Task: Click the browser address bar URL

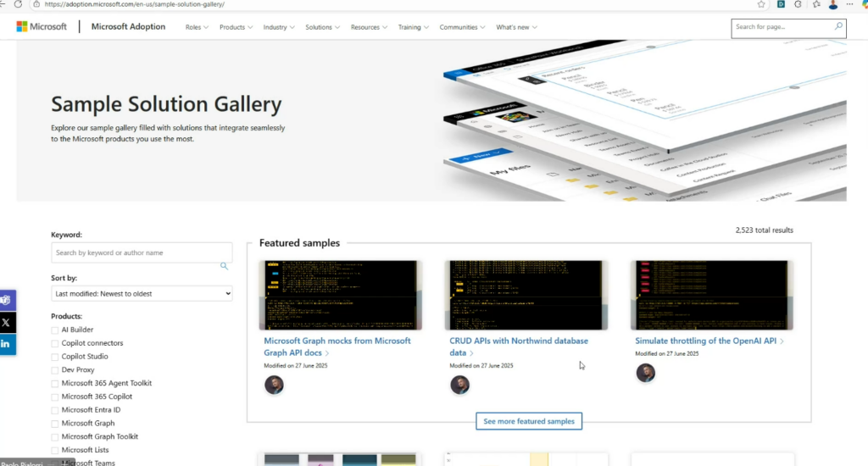Action: (x=135, y=4)
